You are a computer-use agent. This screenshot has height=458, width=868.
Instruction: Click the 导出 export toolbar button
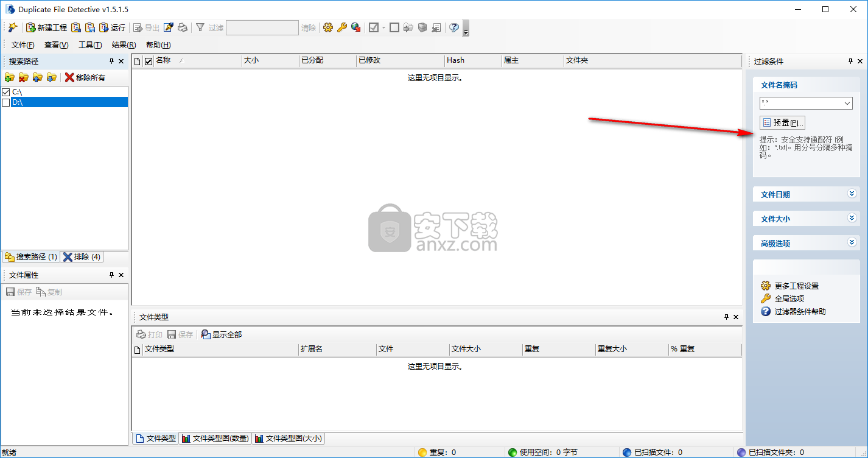(x=146, y=27)
